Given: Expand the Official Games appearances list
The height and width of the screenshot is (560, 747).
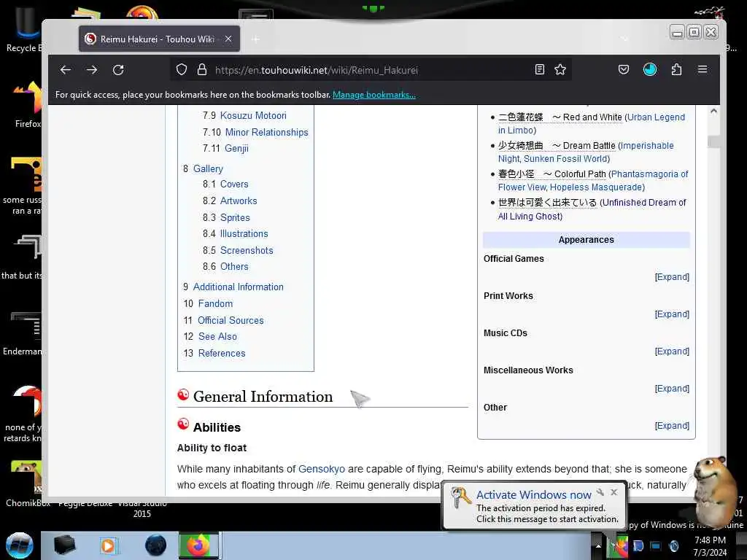Looking at the screenshot, I should (x=672, y=276).
